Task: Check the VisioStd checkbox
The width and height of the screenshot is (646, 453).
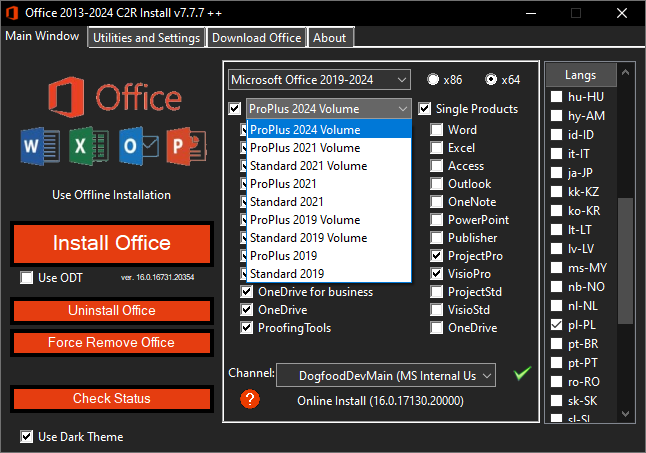Action: click(436, 310)
